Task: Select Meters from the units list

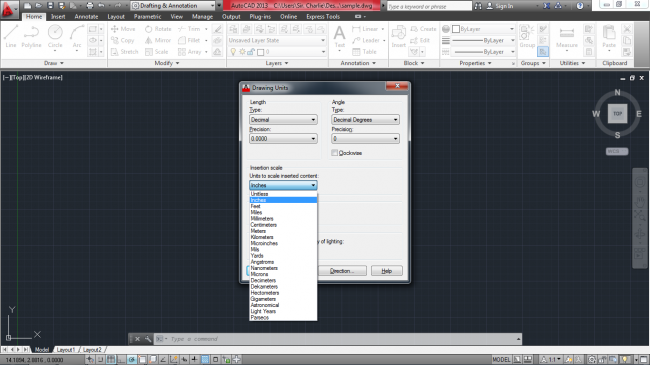Action: 283,231
